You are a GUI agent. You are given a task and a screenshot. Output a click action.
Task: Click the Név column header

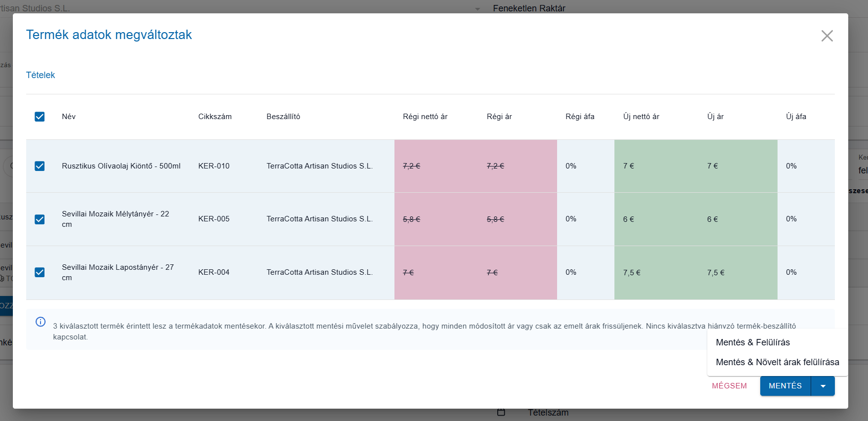click(69, 117)
